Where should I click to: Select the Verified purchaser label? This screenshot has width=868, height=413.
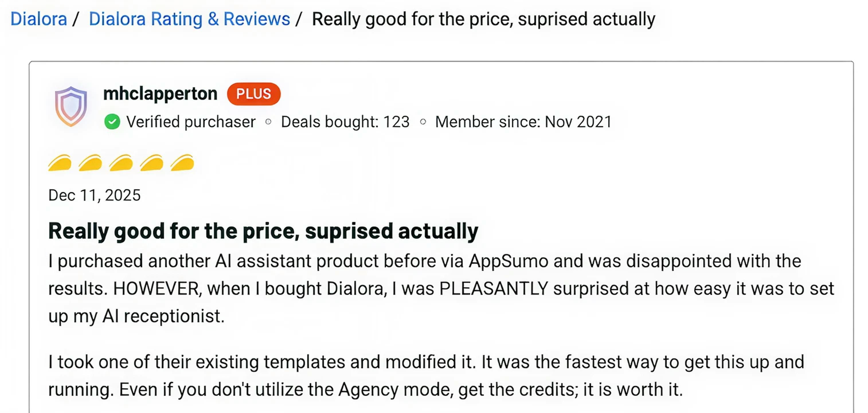pyautogui.click(x=191, y=122)
